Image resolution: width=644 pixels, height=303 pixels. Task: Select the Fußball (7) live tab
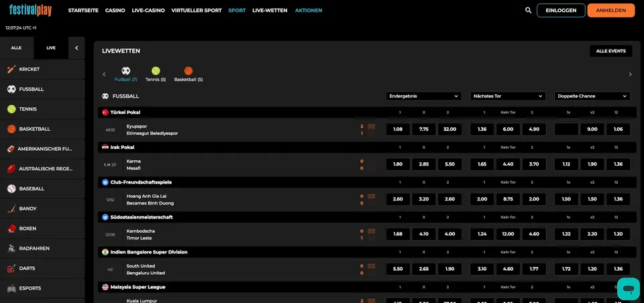[x=125, y=74]
